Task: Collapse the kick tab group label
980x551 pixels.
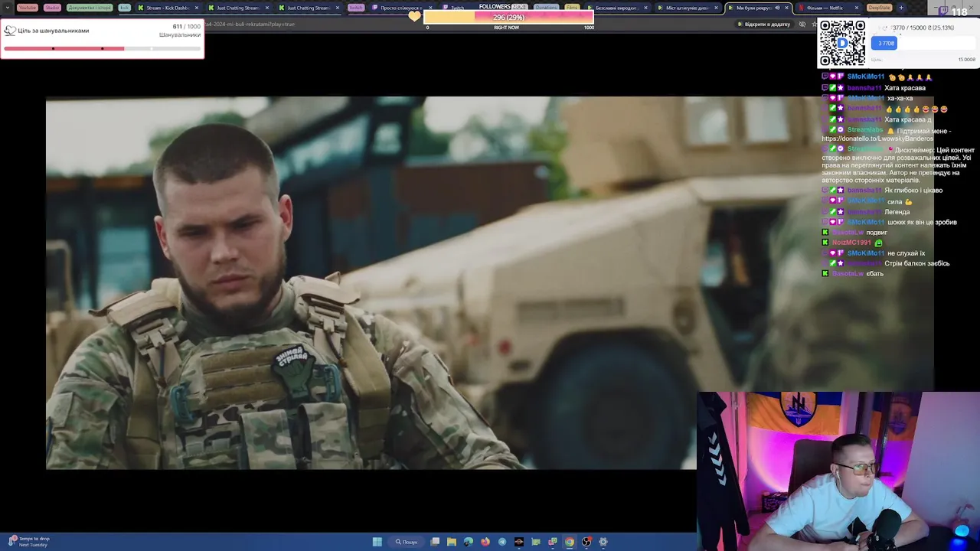Action: [x=125, y=8]
